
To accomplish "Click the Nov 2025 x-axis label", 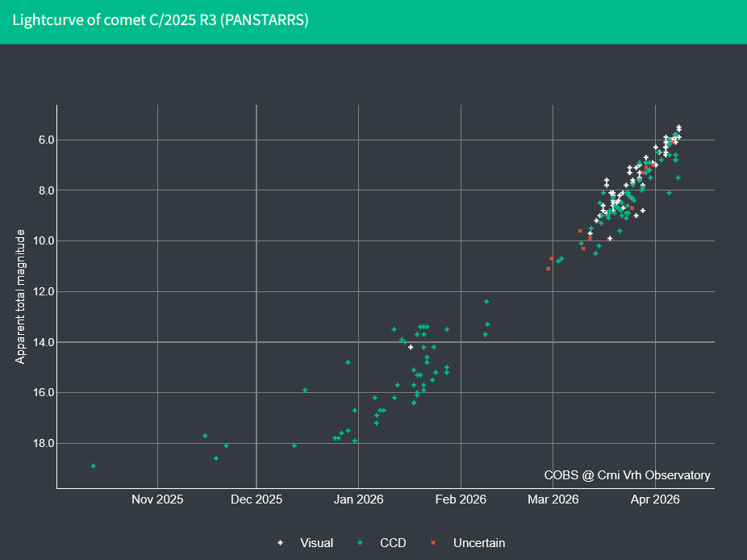I will [x=156, y=500].
